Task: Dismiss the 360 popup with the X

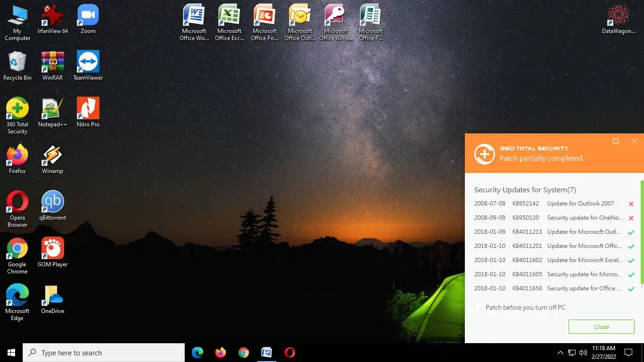Action: 635,141
